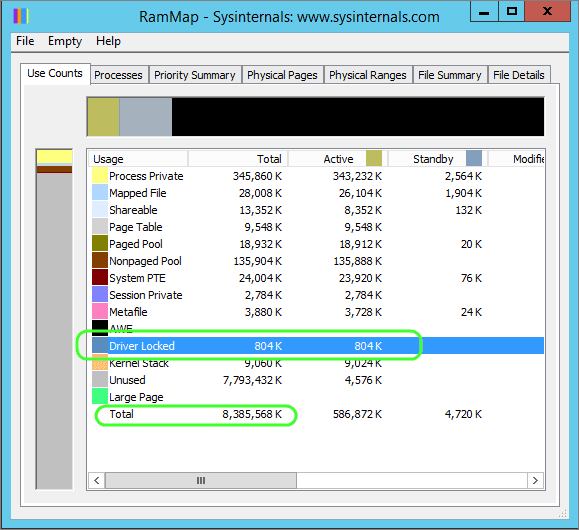Switch to the Physical Pages tab
Viewport: 579px width, 530px height.
pos(282,75)
